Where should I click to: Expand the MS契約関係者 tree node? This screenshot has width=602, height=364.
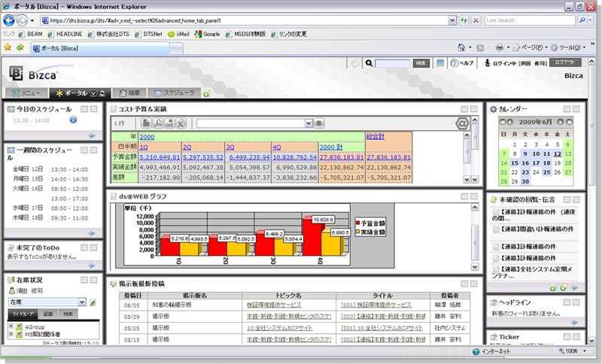pos(11,334)
